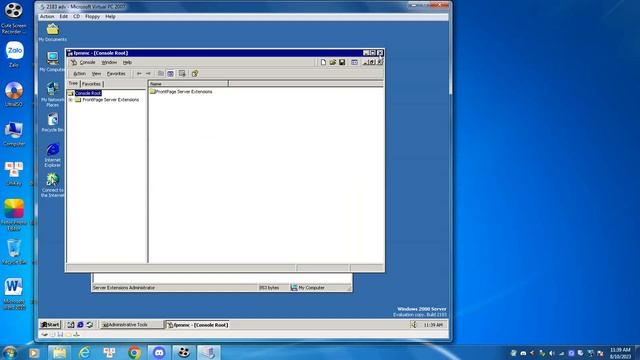Click the host Recycle Bin desktop icon
This screenshot has height=360, width=640.
coord(14,252)
